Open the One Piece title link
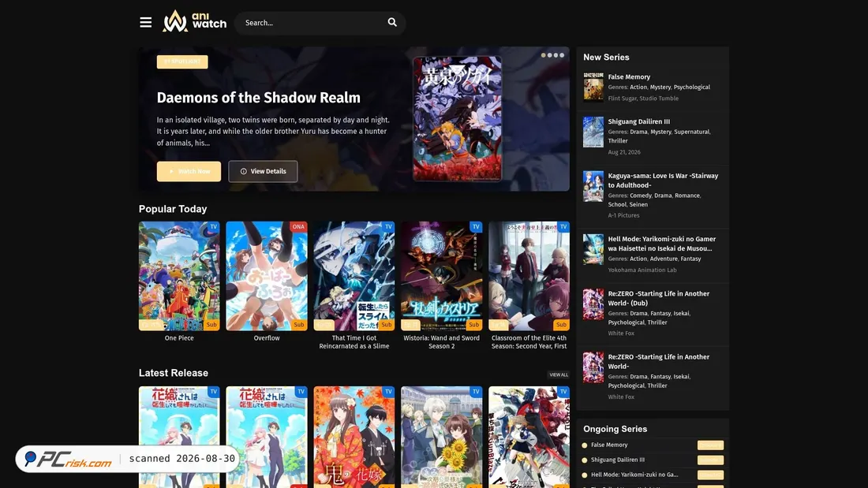 click(x=179, y=338)
